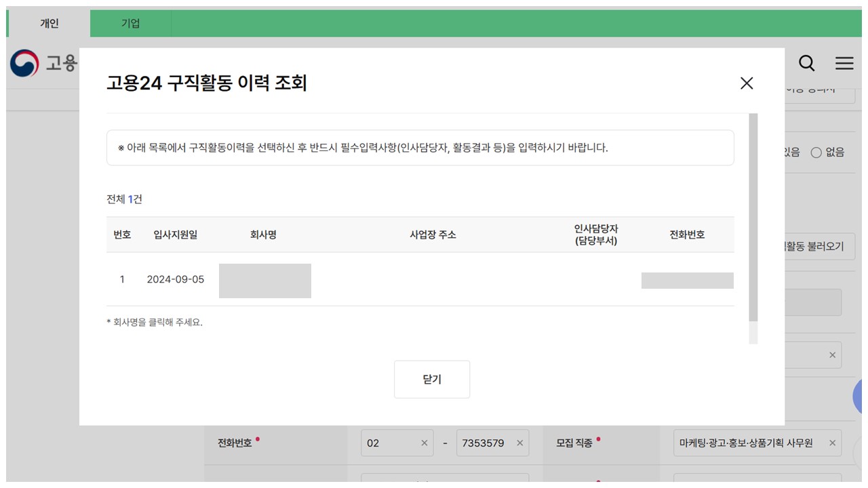Click the 사업장 주소 column header
The image size is (868, 488).
click(x=433, y=235)
